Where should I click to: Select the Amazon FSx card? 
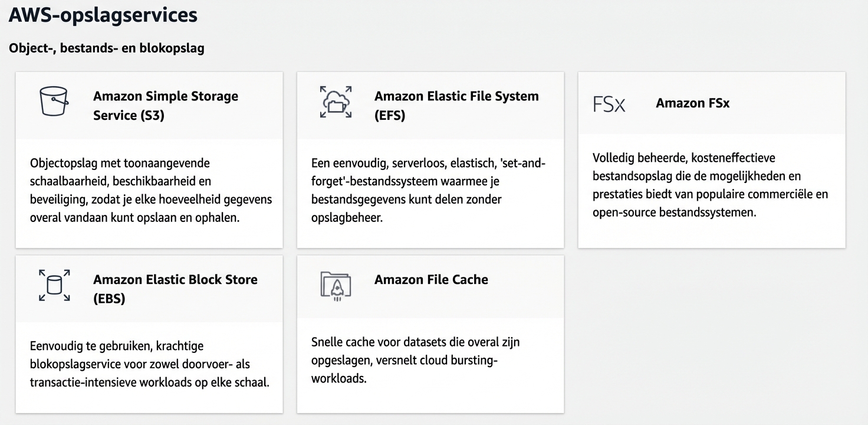coord(712,159)
